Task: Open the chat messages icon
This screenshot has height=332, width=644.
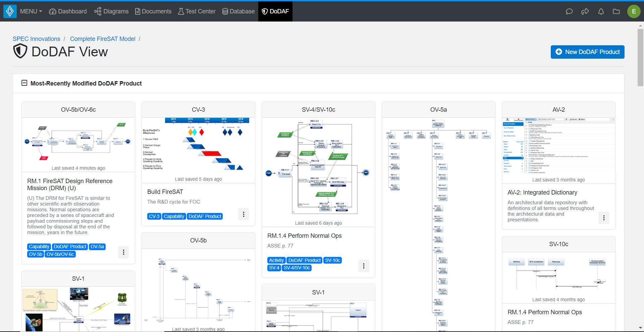Action: tap(569, 11)
